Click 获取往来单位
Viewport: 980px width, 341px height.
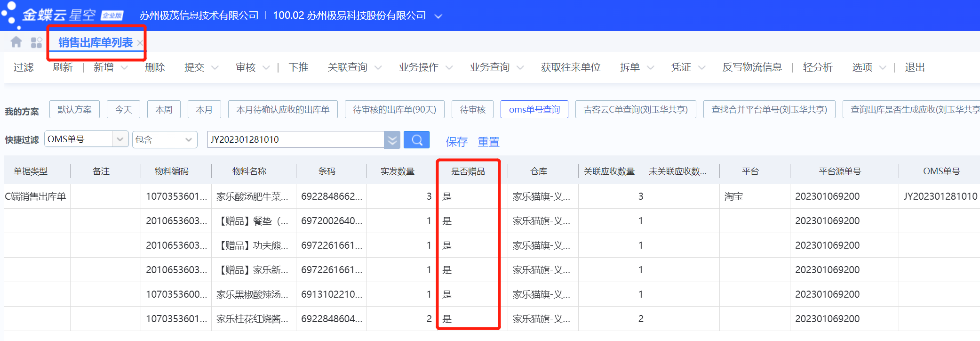click(x=571, y=67)
